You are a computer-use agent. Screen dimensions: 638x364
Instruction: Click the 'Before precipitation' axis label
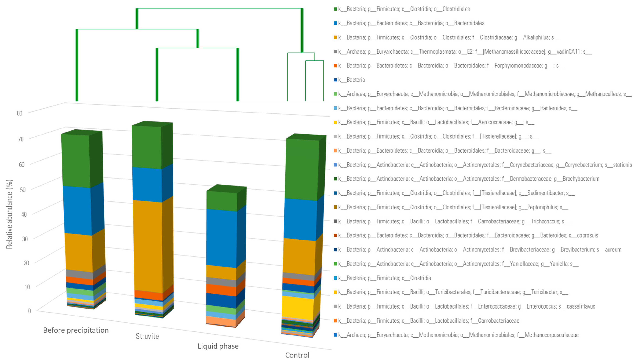[x=76, y=330]
